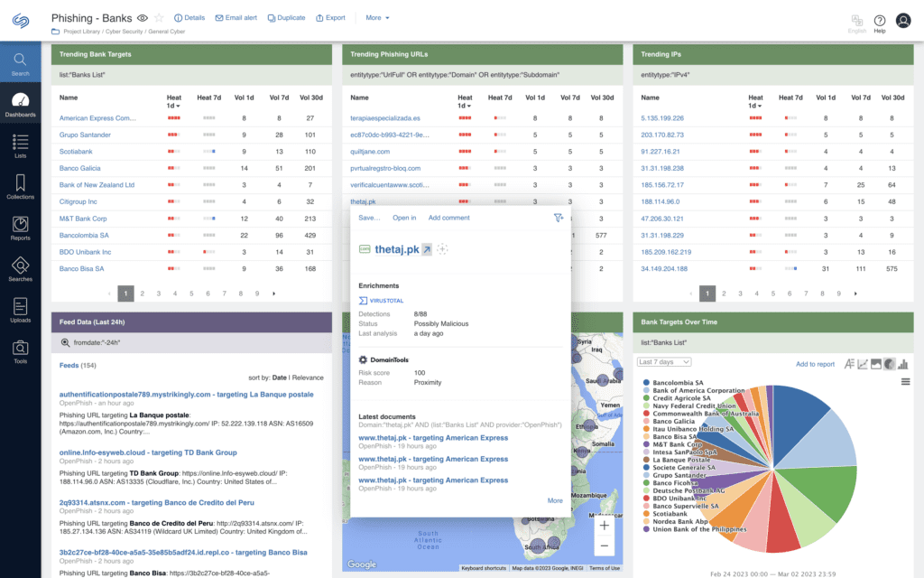
Task: Open Uploads in the sidebar
Action: tap(20, 311)
